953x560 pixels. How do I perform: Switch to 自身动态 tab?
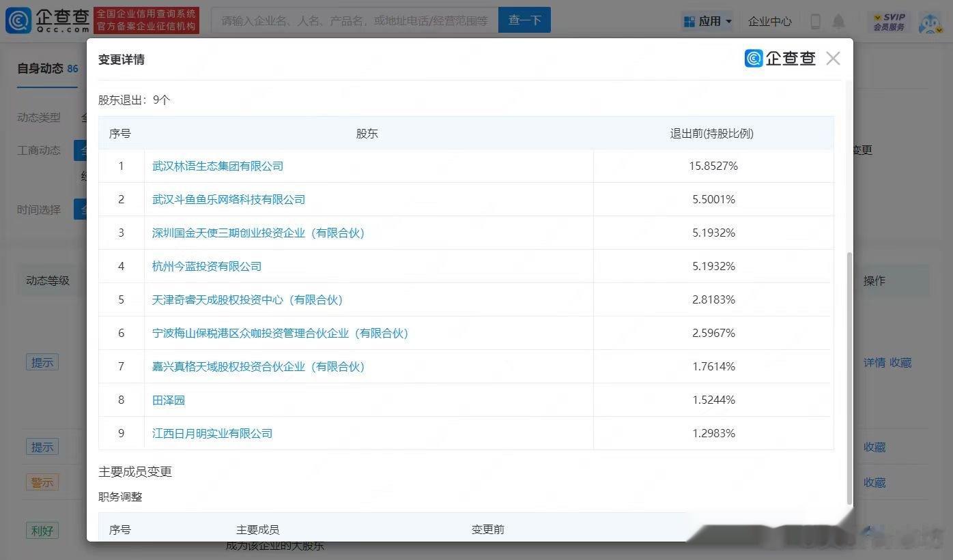click(x=47, y=69)
